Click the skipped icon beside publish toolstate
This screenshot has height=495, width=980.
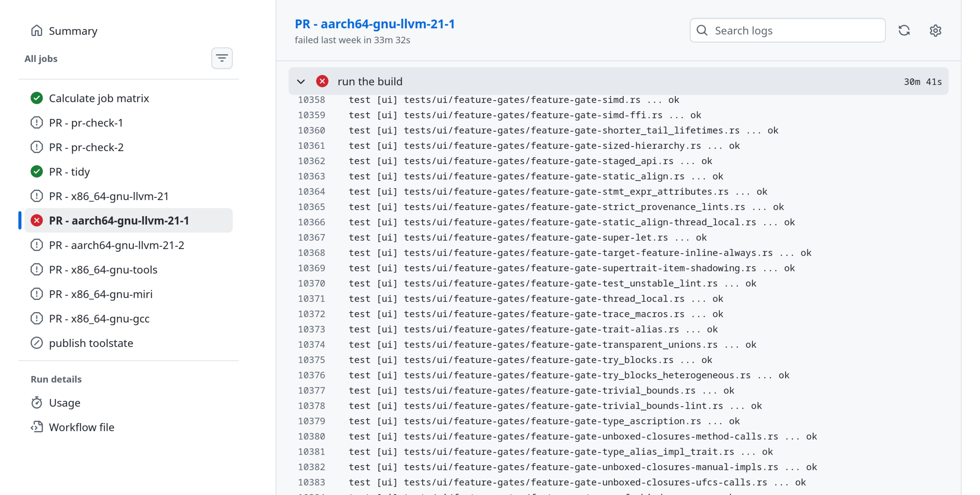[x=36, y=343]
